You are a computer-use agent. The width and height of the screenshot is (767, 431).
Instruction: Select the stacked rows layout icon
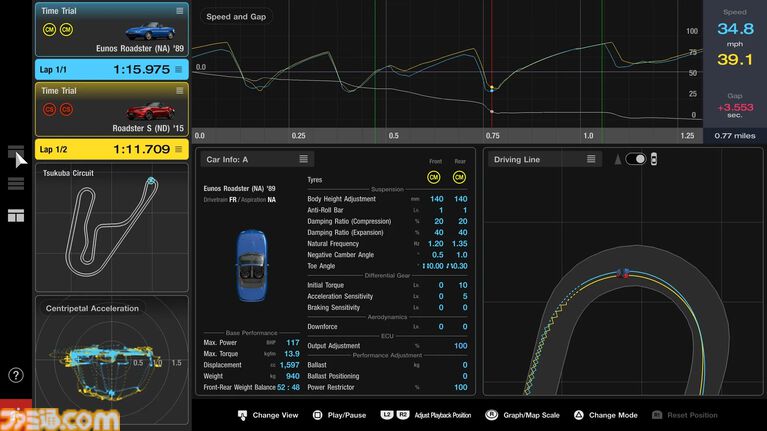16,184
